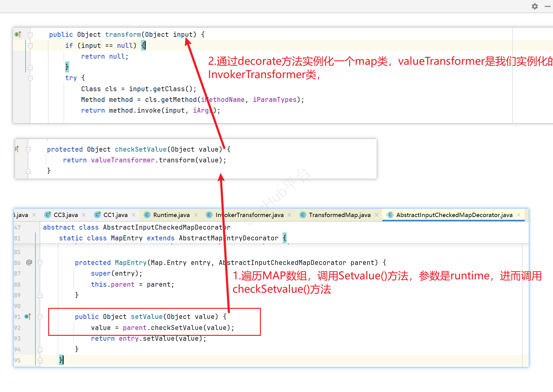Screen dimensions: 553x392
Task: Click the hide panel dash icon
Action: pyautogui.click(x=547, y=6)
